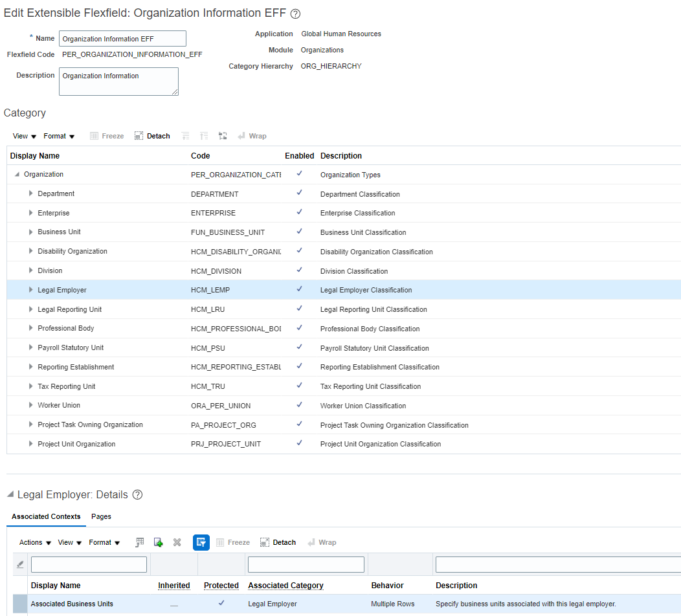
Task: Click the Detach button above the Category table
Action: point(151,136)
